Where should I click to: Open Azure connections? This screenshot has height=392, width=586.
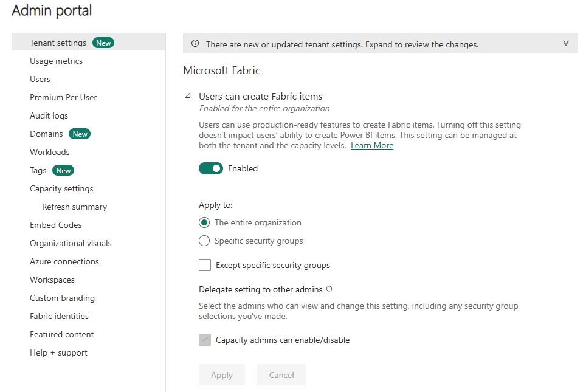point(64,261)
